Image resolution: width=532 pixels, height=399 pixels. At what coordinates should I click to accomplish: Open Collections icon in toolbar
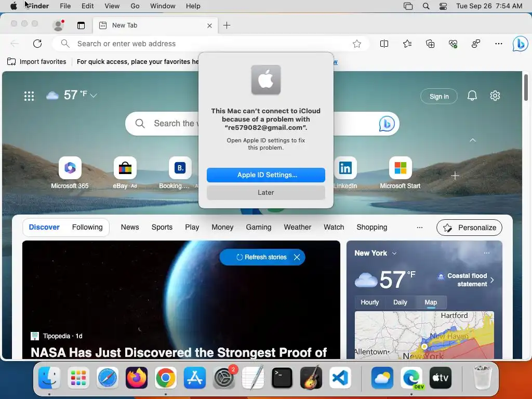(x=430, y=44)
